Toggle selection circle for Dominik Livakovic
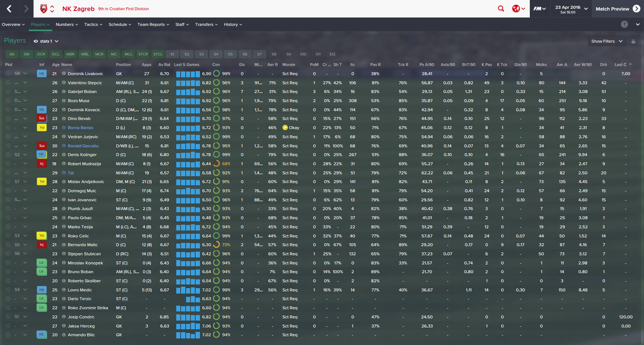 click(8, 73)
